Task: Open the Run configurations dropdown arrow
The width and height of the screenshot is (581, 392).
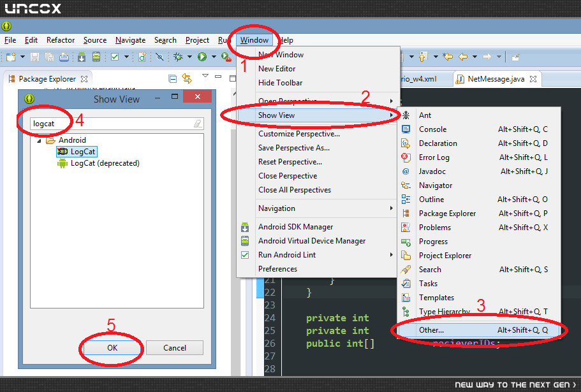Action: 214,57
